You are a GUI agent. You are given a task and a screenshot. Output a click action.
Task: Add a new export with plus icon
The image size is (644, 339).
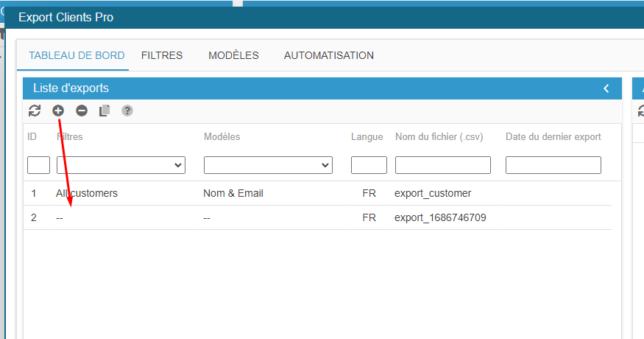58,111
